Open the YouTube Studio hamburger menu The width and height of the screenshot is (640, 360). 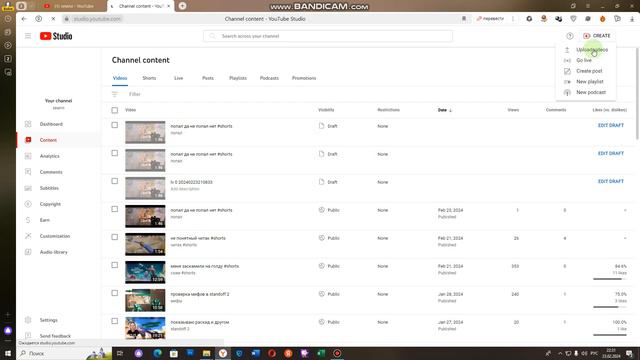[x=28, y=36]
